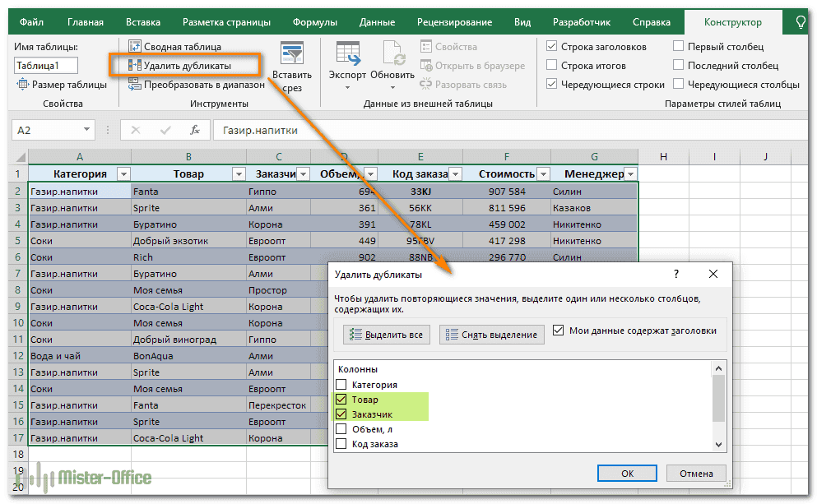Click Размер таблицы icon
The height and width of the screenshot is (504, 817).
pos(23,84)
